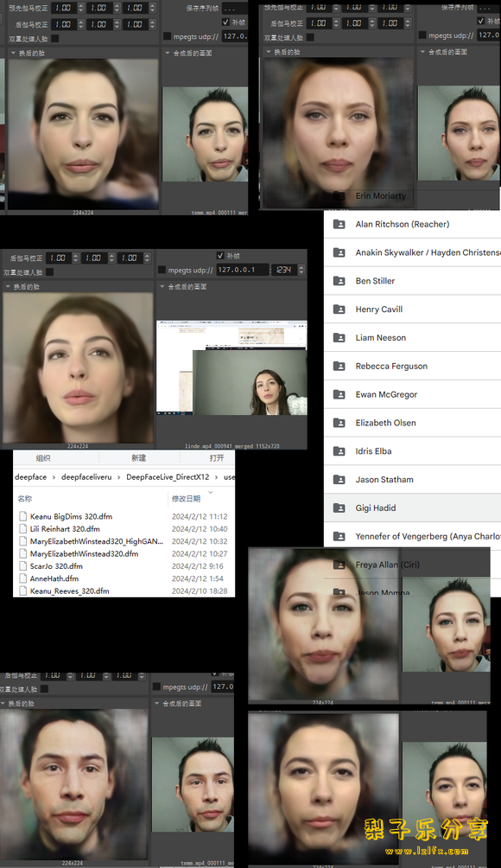
Task: Go to DeepFaceLive_DirectX12 in breadcrumb path
Action: coord(168,476)
